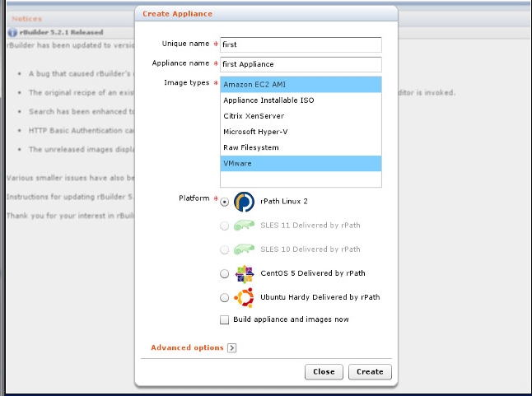The width and height of the screenshot is (532, 396).
Task: Select Raw Filesystem image type
Action: pyautogui.click(x=301, y=148)
